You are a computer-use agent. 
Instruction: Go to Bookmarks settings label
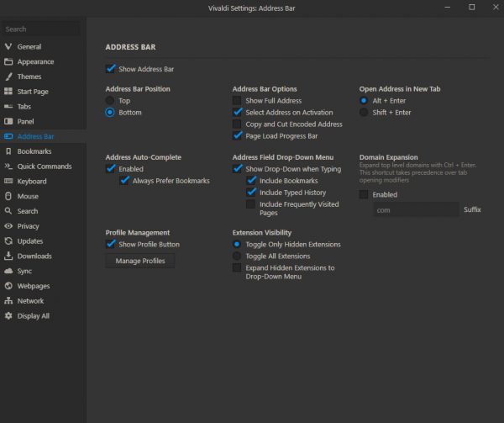(34, 151)
